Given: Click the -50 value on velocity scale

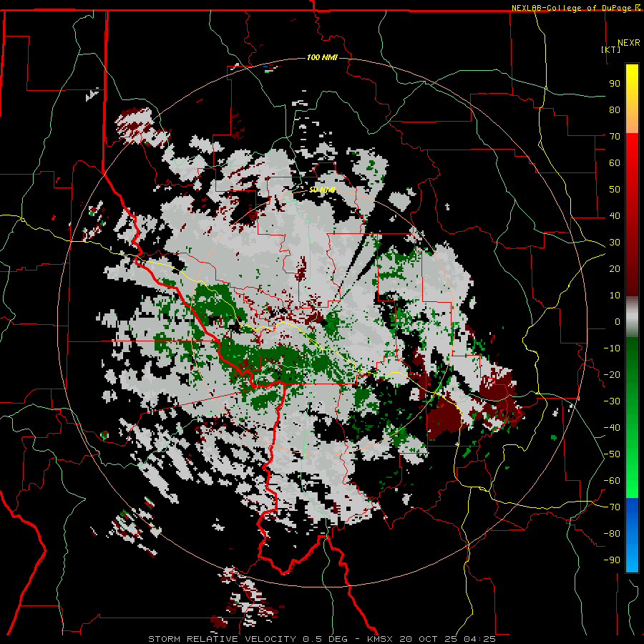Looking at the screenshot, I should [612, 454].
